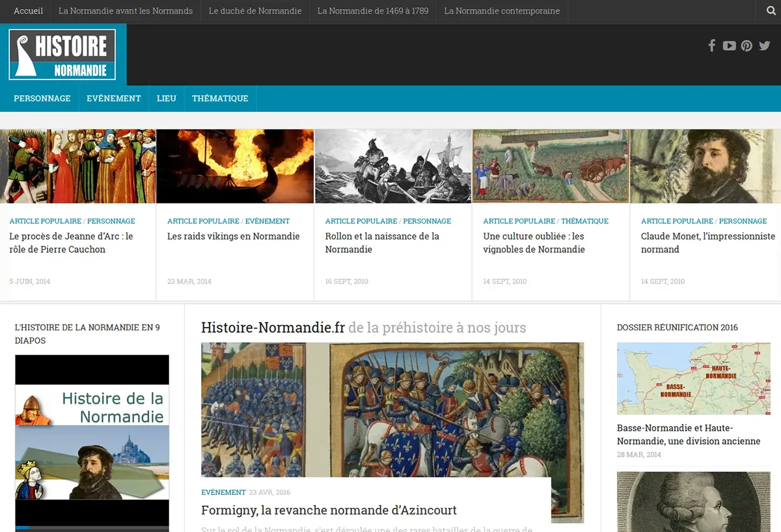The height and width of the screenshot is (532, 781).
Task: Click DOSSIER RÉUNIFICATION 2016 heading
Action: click(x=678, y=328)
